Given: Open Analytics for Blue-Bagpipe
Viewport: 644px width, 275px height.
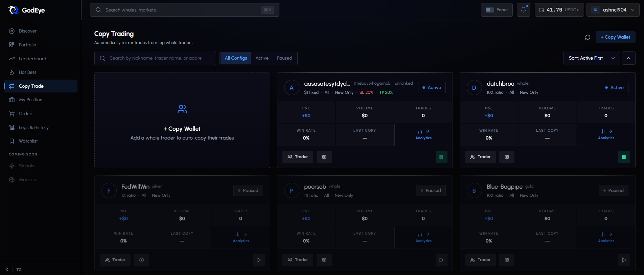Looking at the screenshot, I should point(606,237).
